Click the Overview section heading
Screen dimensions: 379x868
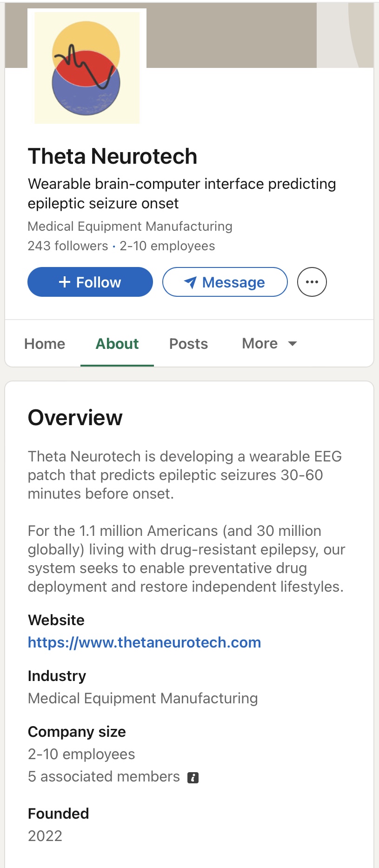[75, 418]
